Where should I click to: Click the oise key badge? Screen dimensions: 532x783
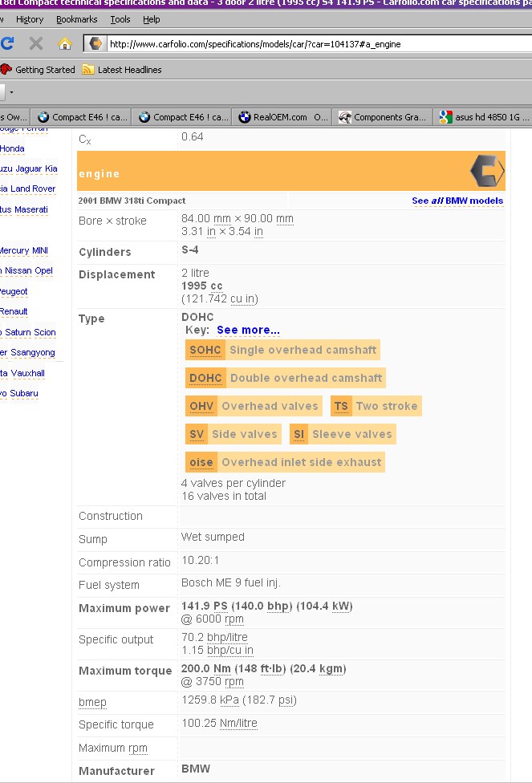[x=285, y=462]
